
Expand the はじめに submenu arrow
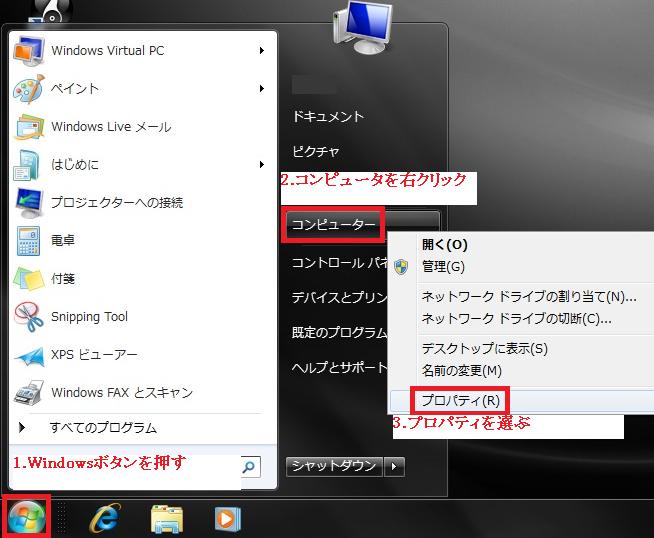pyautogui.click(x=262, y=165)
